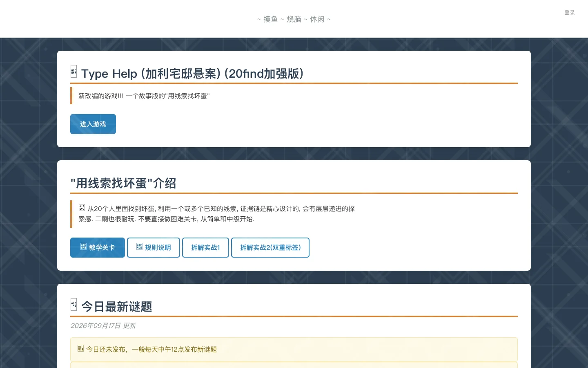Viewport: 588px width, 368px height.
Task: Click the "用线索找坏蛋"介绍 heading
Action: coord(123,183)
